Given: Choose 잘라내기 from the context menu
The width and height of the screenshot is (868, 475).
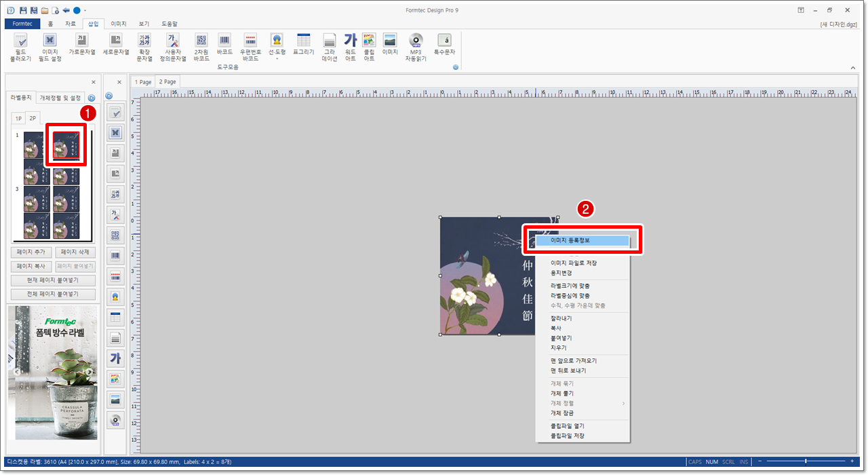Looking at the screenshot, I should [x=583, y=318].
